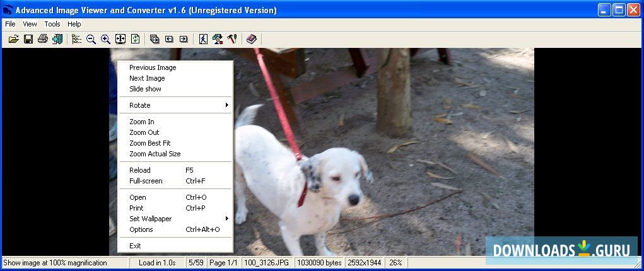
Task: Click the zoom best fit arrows icon
Action: 120,39
